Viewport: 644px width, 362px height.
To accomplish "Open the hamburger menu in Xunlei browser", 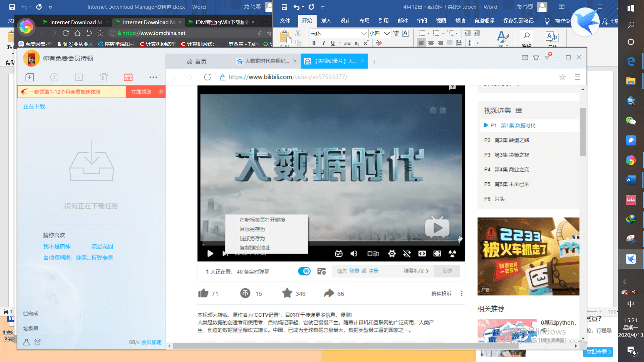I will (578, 77).
